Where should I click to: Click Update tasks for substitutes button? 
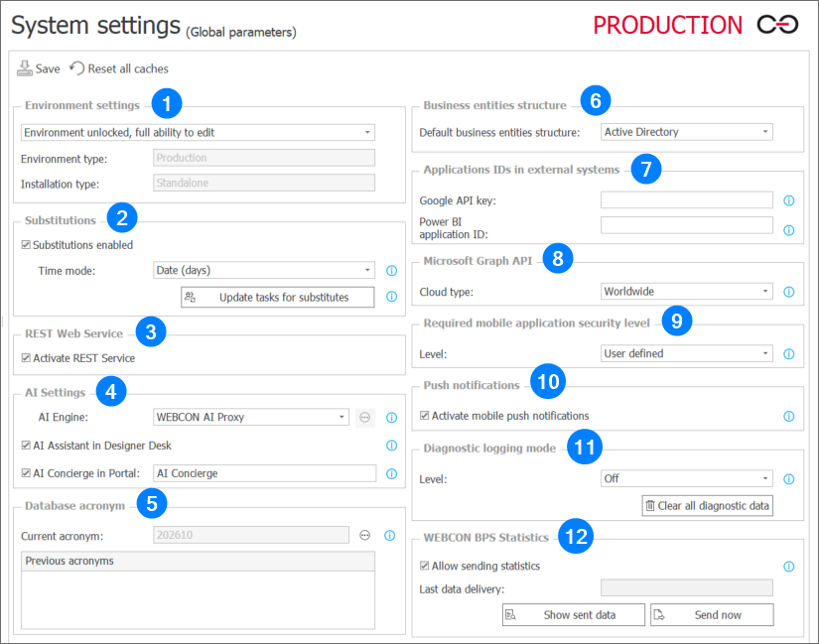click(277, 297)
